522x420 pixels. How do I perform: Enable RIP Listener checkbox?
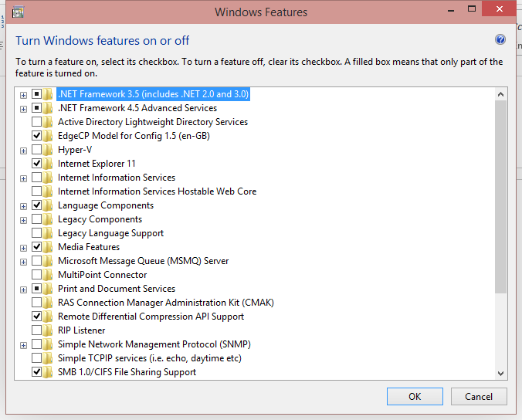click(36, 330)
